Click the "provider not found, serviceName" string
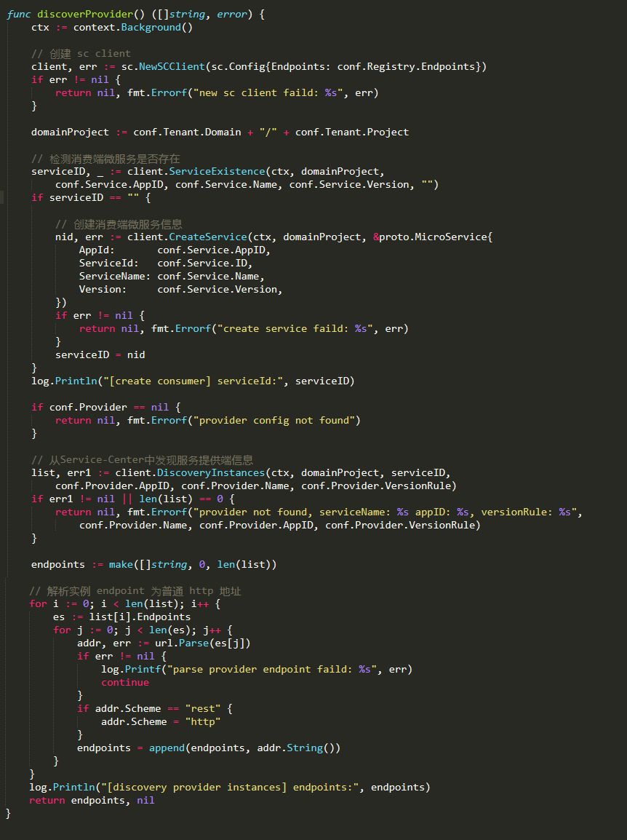Screen dimensions: 627x840 (385, 512)
